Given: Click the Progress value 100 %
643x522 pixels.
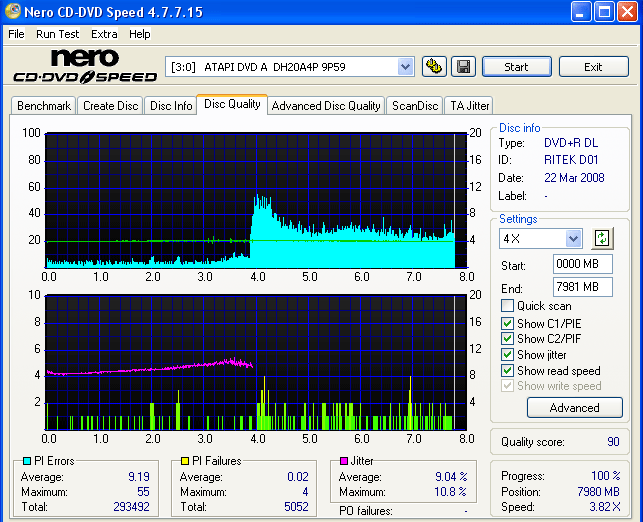Looking at the screenshot, I should click(606, 476).
